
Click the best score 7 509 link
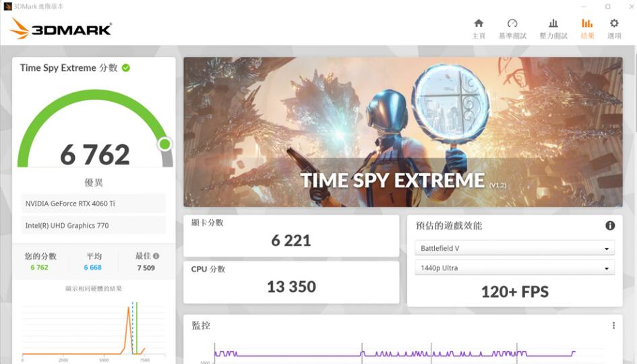(146, 268)
